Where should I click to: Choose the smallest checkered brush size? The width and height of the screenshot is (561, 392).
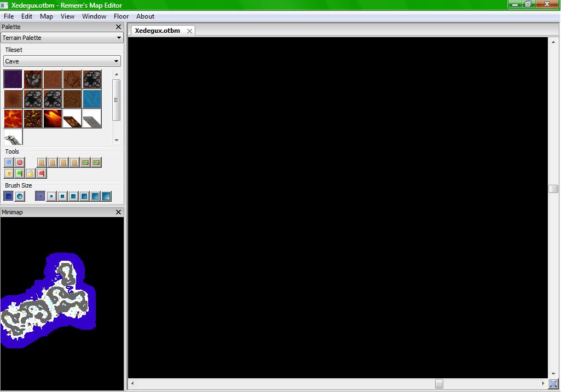(x=40, y=196)
